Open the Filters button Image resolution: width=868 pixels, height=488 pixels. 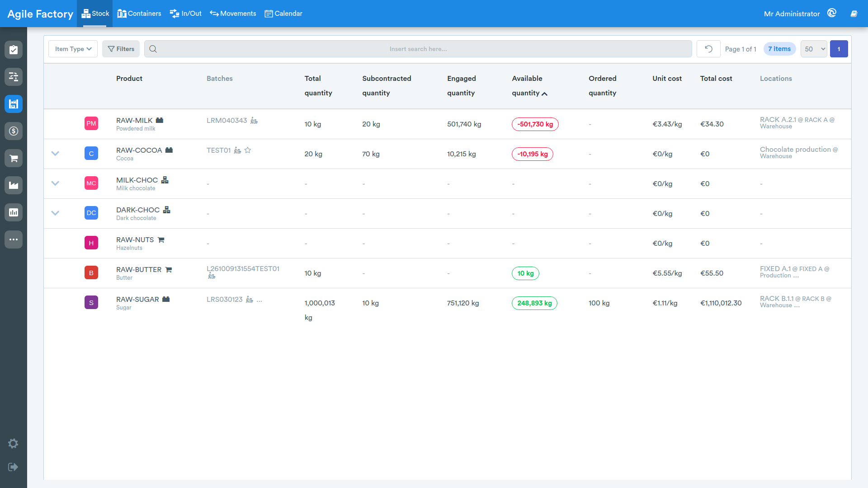[121, 49]
